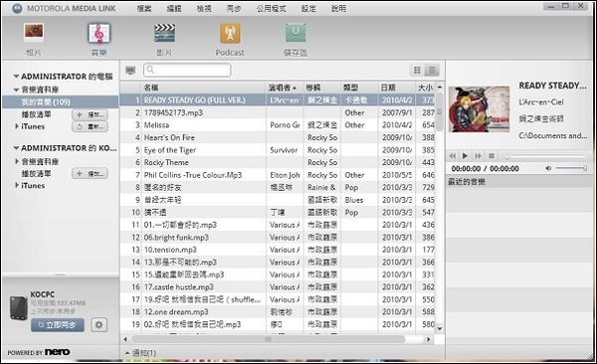Click the search field in music list
This screenshot has height=364, width=597.
coord(187,70)
